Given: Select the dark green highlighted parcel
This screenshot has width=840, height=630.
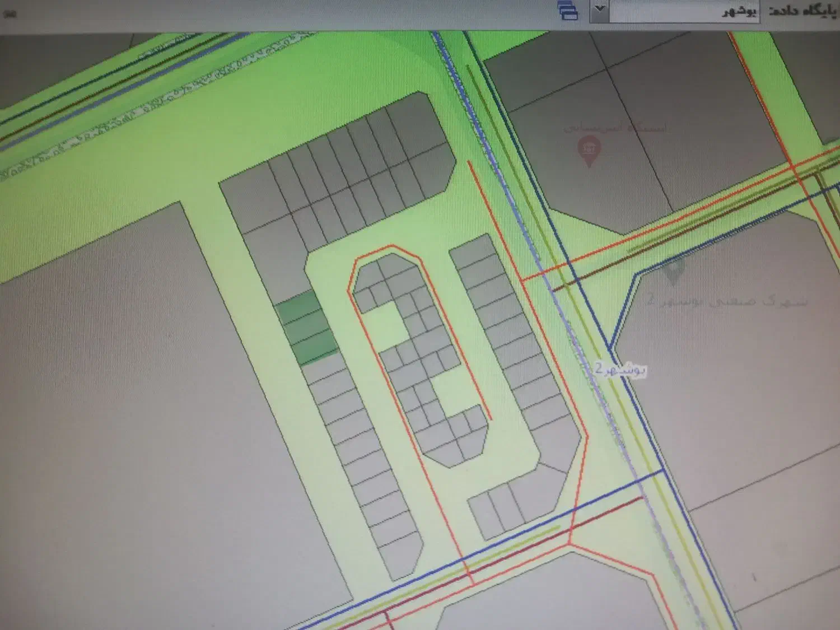Looking at the screenshot, I should (307, 328).
